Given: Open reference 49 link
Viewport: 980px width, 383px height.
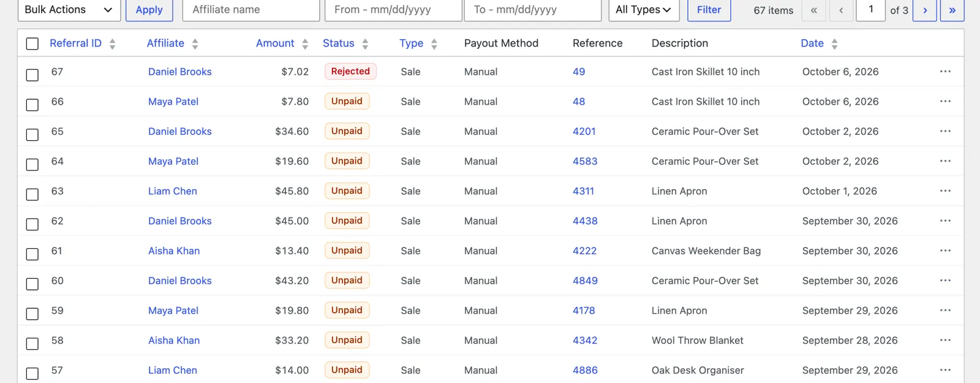Looking at the screenshot, I should click(x=579, y=72).
